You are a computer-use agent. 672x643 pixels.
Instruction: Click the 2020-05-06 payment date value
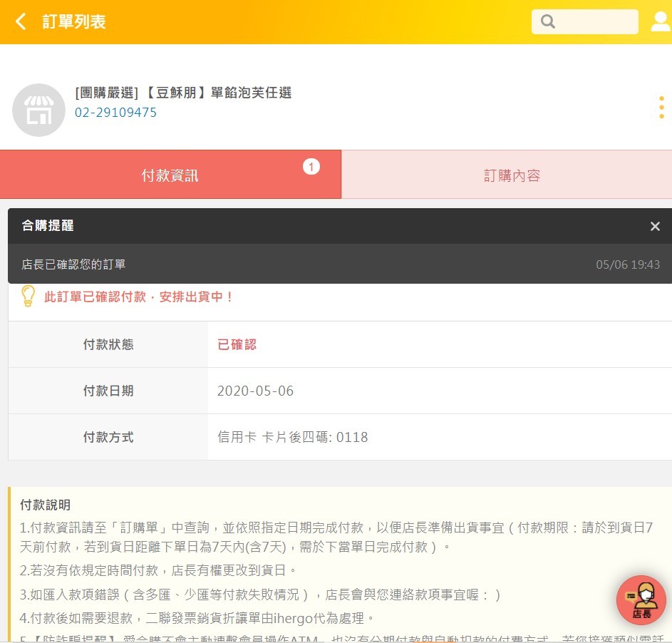[x=255, y=391]
